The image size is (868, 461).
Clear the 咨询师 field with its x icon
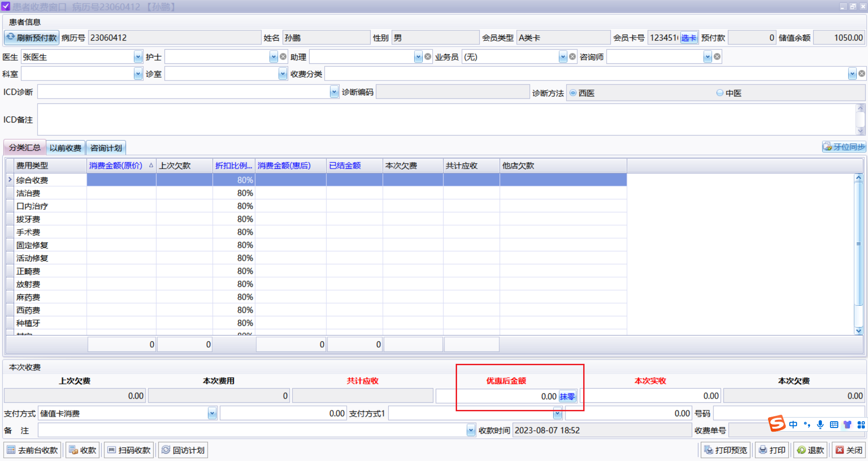click(x=717, y=57)
